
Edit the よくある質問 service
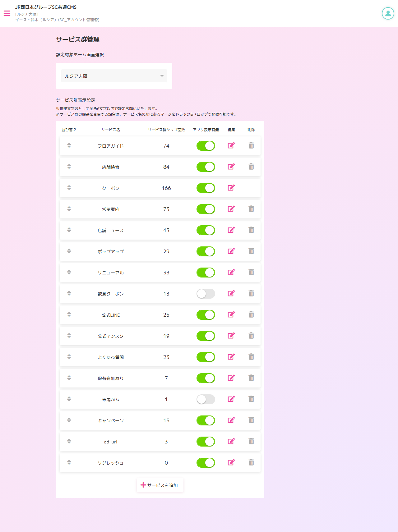coord(231,357)
